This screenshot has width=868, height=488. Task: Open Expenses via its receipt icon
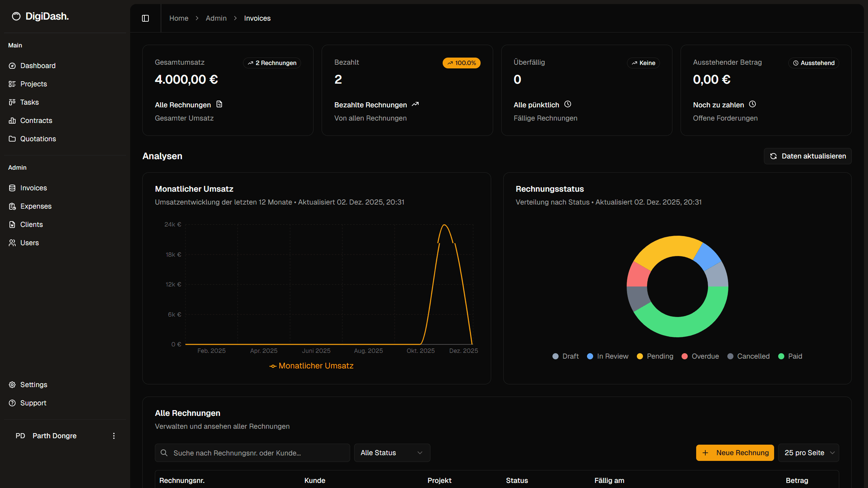(x=12, y=206)
